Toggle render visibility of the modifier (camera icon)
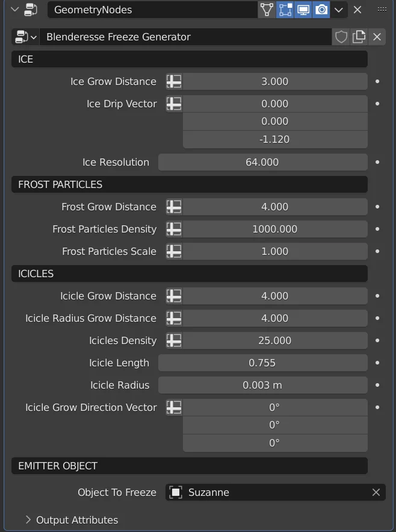396x532 pixels. (321, 10)
